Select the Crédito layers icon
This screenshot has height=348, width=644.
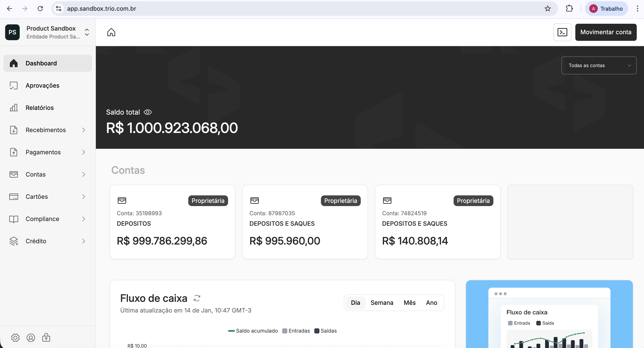14,241
